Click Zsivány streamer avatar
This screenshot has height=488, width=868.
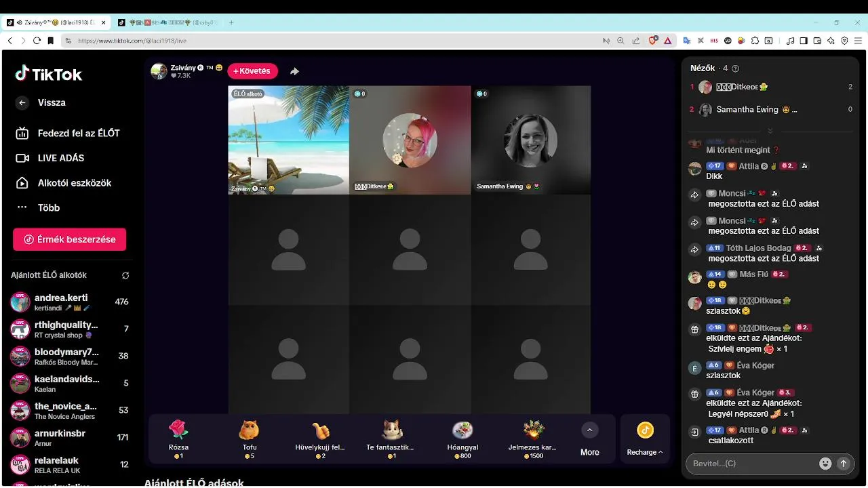point(159,71)
